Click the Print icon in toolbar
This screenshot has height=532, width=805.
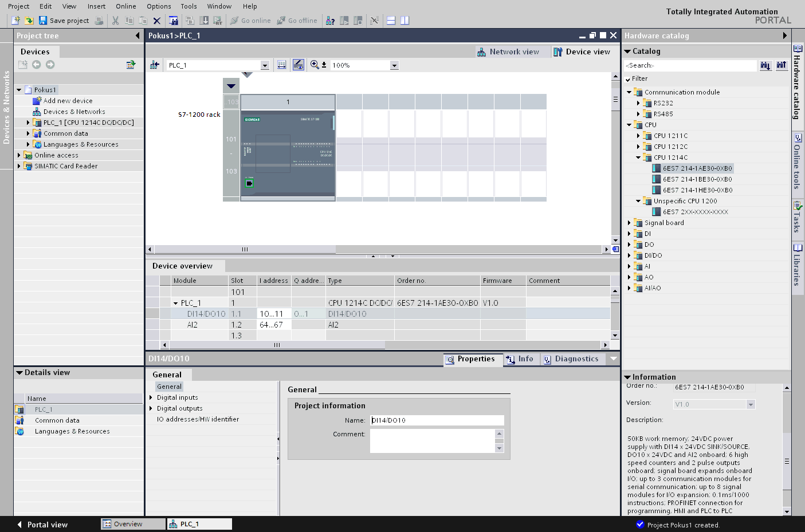pyautogui.click(x=99, y=21)
